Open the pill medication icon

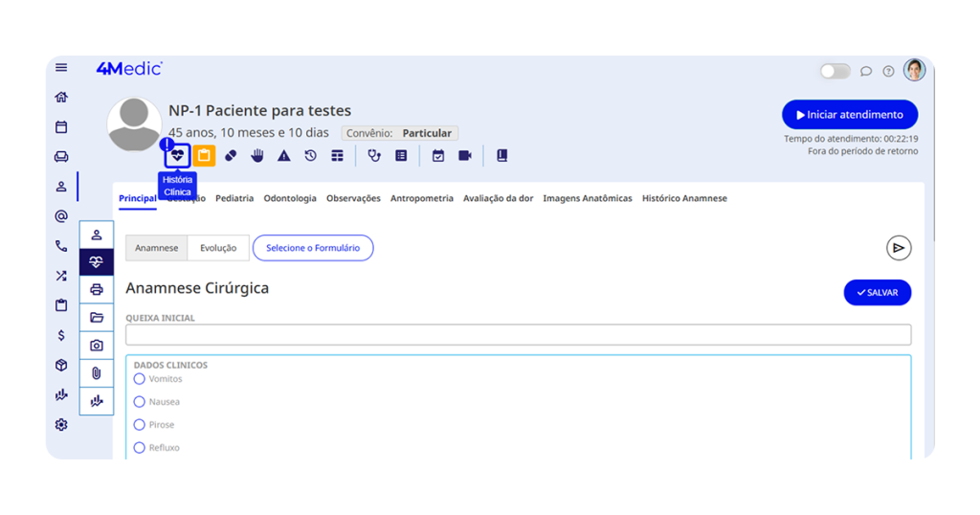coord(231,155)
